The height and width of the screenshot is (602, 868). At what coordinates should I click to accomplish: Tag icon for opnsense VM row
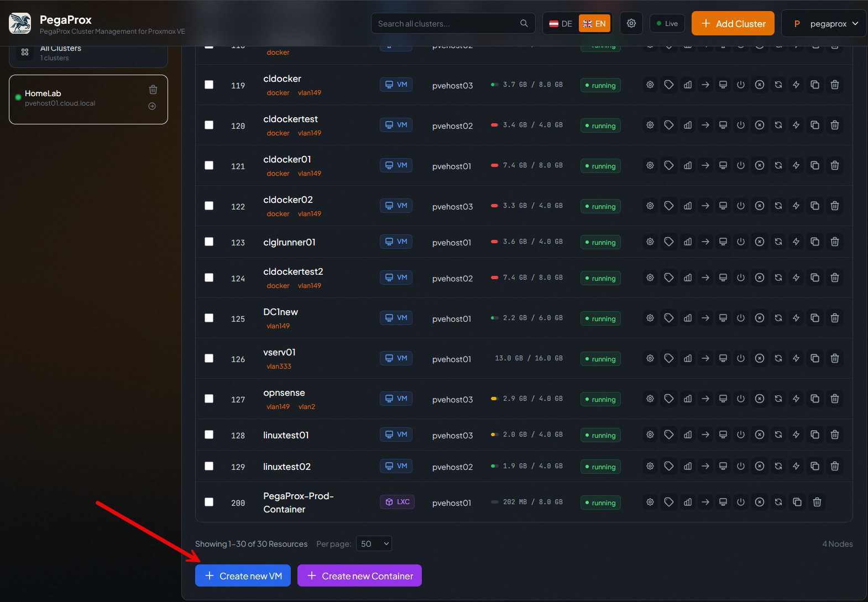click(x=669, y=399)
